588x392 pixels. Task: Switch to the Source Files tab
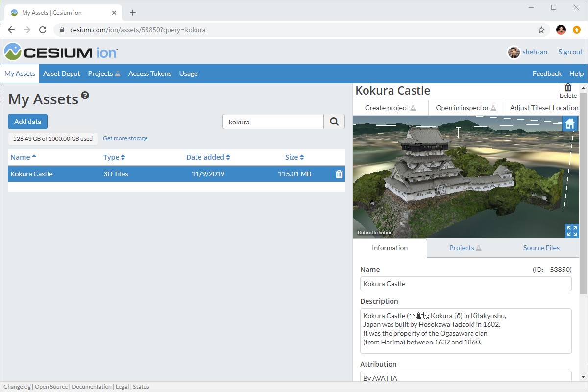(541, 248)
